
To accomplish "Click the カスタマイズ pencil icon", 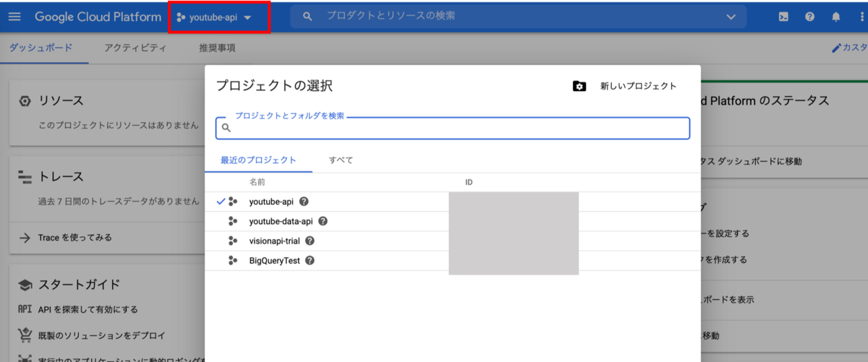I will point(837,48).
